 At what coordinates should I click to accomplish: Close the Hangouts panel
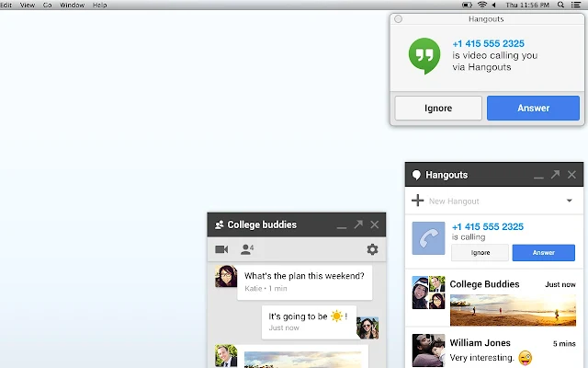[571, 175]
